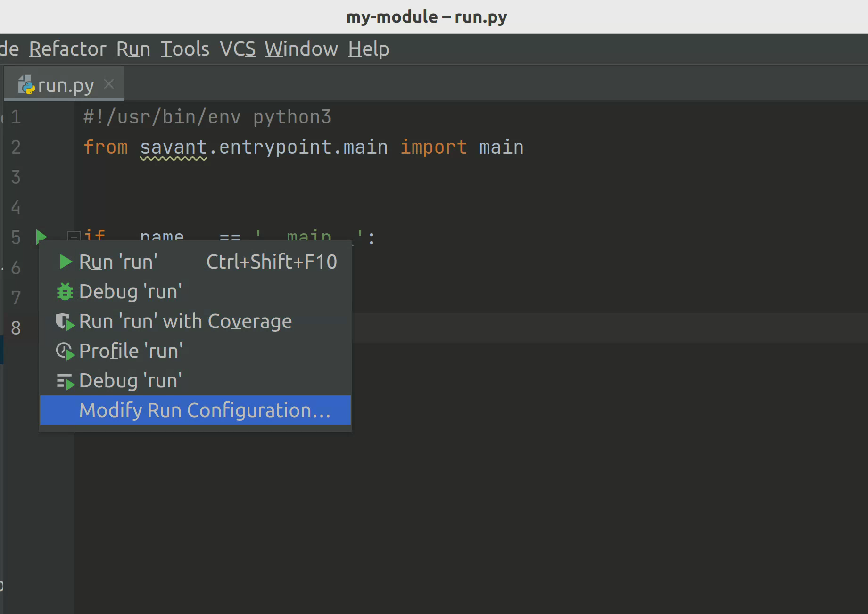Click line number 2 in the gutter
Image resolution: width=868 pixels, height=614 pixels.
[x=16, y=147]
